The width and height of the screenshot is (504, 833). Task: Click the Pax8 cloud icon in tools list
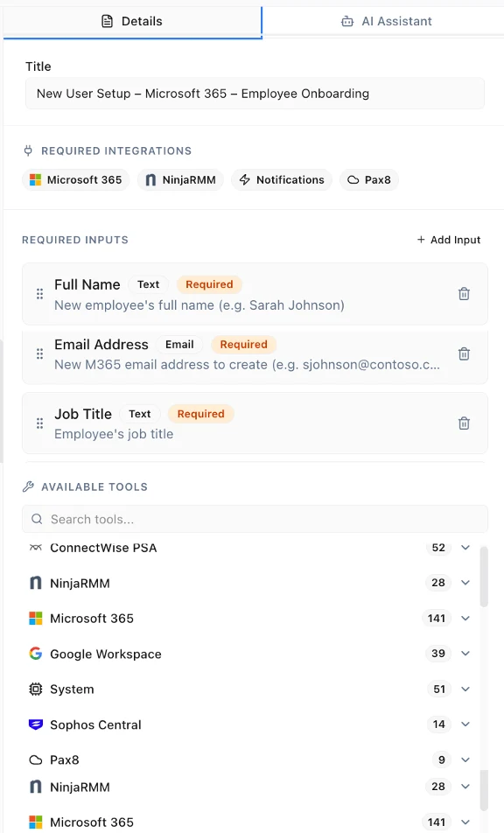tap(36, 759)
